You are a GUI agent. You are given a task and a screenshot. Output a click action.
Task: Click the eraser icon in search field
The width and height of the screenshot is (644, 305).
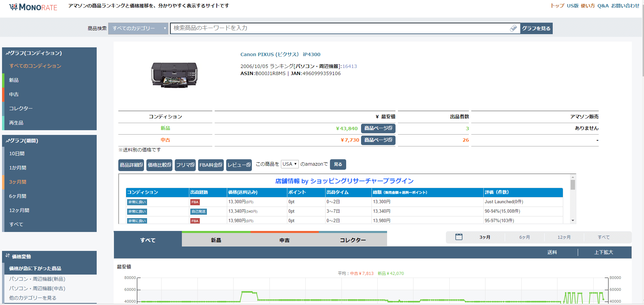coord(513,28)
